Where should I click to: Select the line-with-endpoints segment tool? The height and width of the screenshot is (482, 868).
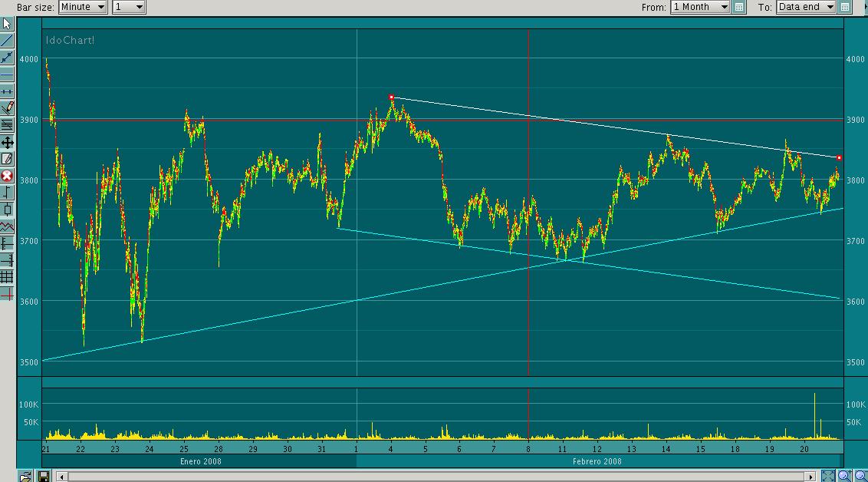pos(7,57)
